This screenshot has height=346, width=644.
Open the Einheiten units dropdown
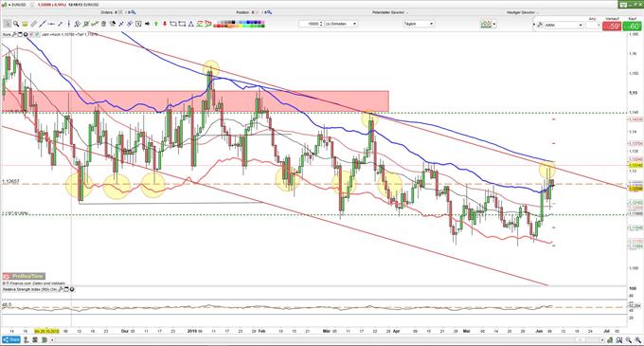(341, 24)
